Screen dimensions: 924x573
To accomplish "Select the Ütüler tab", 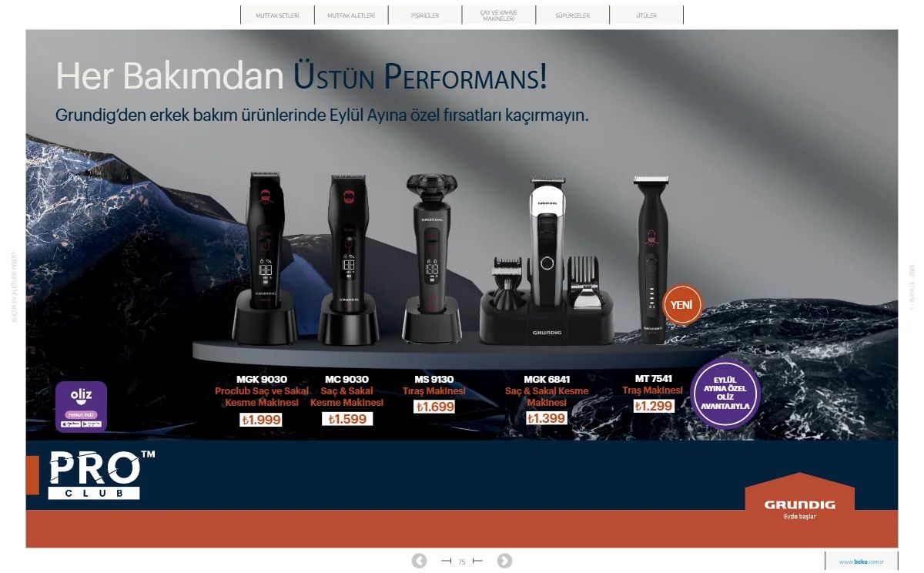I will [647, 15].
